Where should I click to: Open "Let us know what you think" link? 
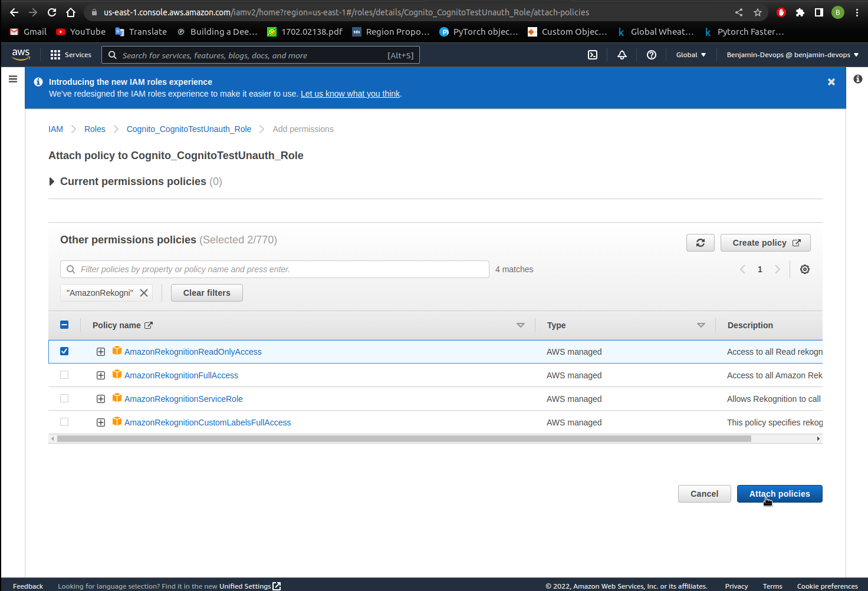pyautogui.click(x=350, y=94)
